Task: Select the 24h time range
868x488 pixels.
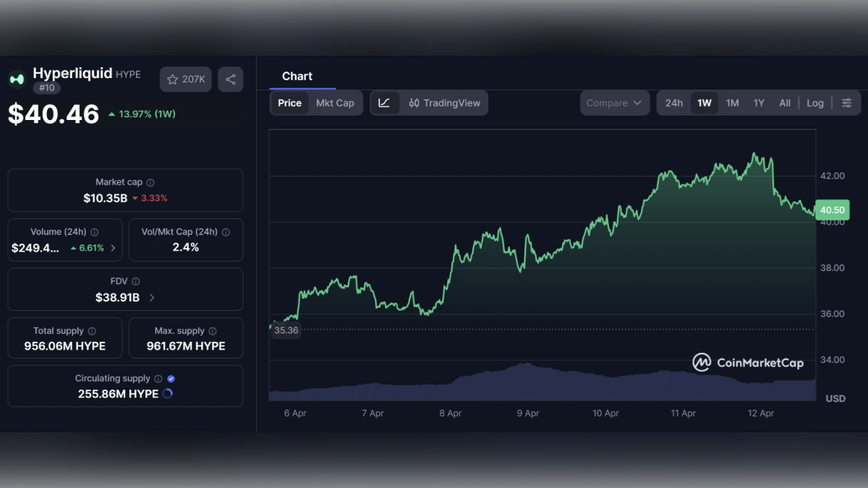Action: click(x=673, y=103)
